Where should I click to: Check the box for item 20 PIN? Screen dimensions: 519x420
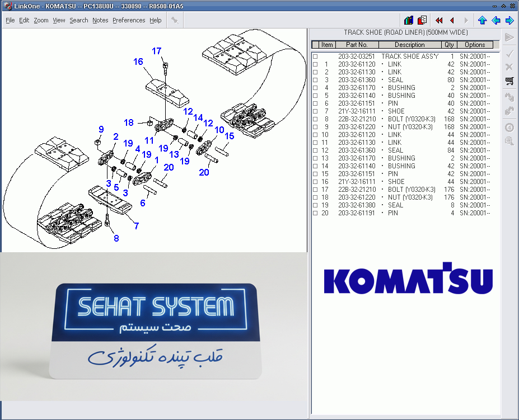click(315, 213)
